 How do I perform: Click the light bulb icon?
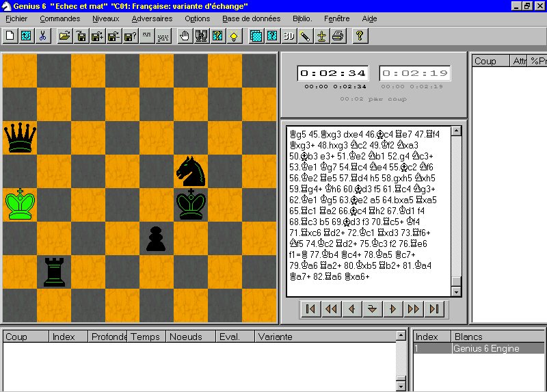coord(234,36)
